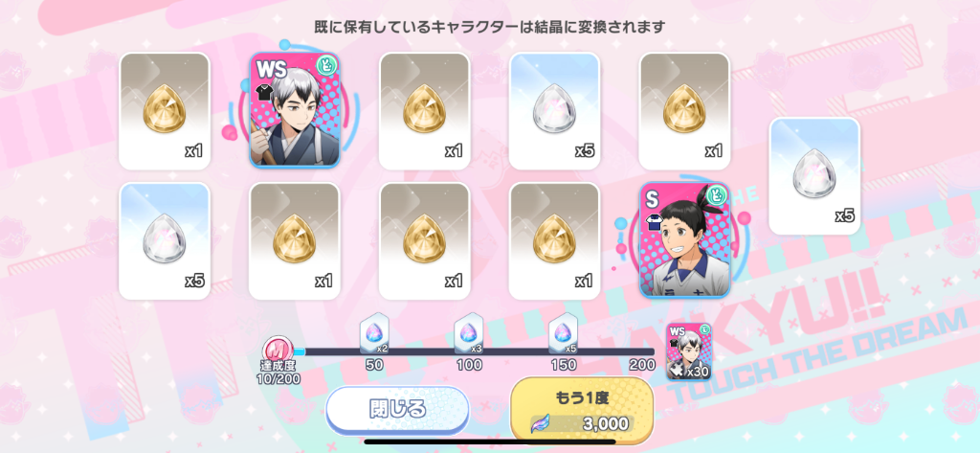Tap もう1度 to pull again for 3,000
980x453 pixels.
pos(582,410)
